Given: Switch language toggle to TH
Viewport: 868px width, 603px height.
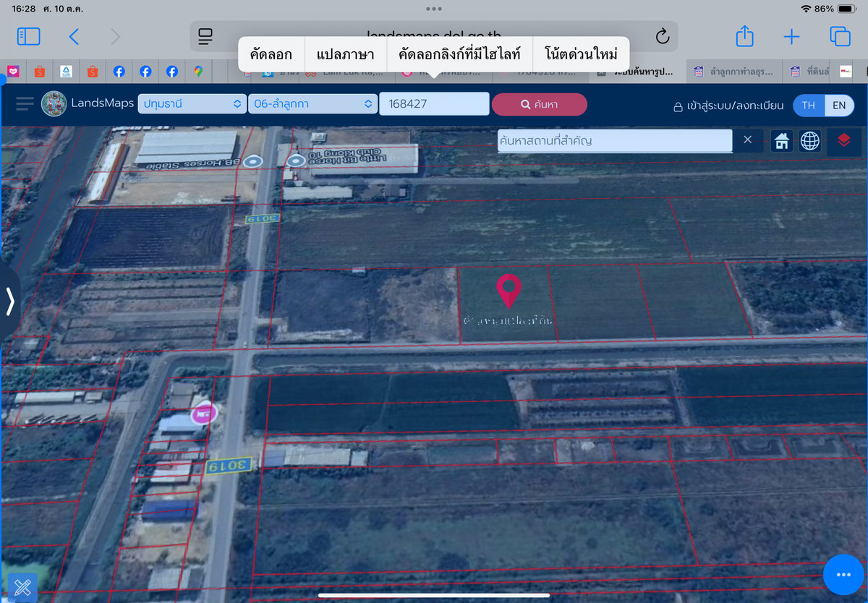Looking at the screenshot, I should (809, 105).
